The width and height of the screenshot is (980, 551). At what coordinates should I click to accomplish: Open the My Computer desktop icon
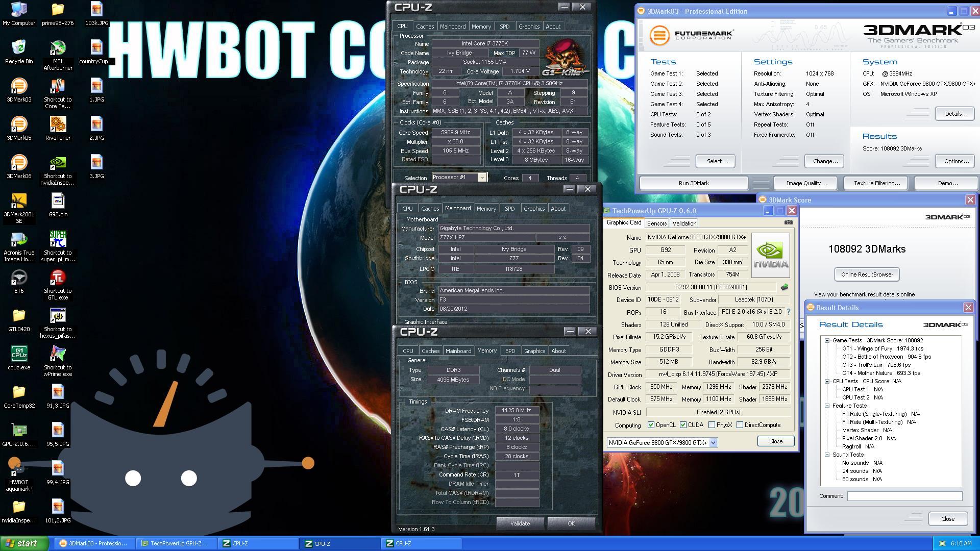click(19, 14)
